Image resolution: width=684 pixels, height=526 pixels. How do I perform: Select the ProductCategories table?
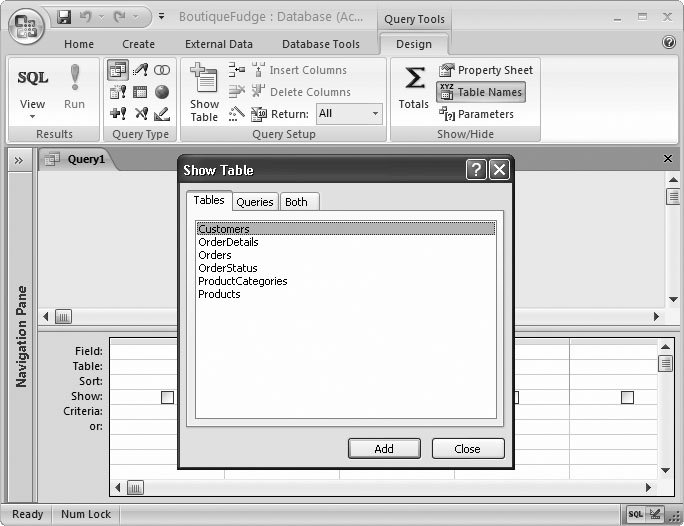point(346,281)
